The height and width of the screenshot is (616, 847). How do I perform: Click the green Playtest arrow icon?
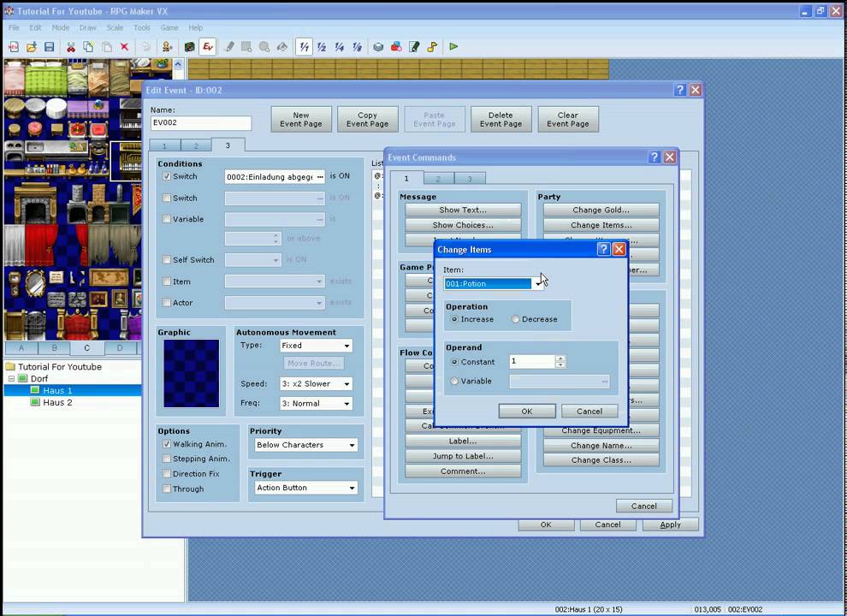(x=453, y=47)
